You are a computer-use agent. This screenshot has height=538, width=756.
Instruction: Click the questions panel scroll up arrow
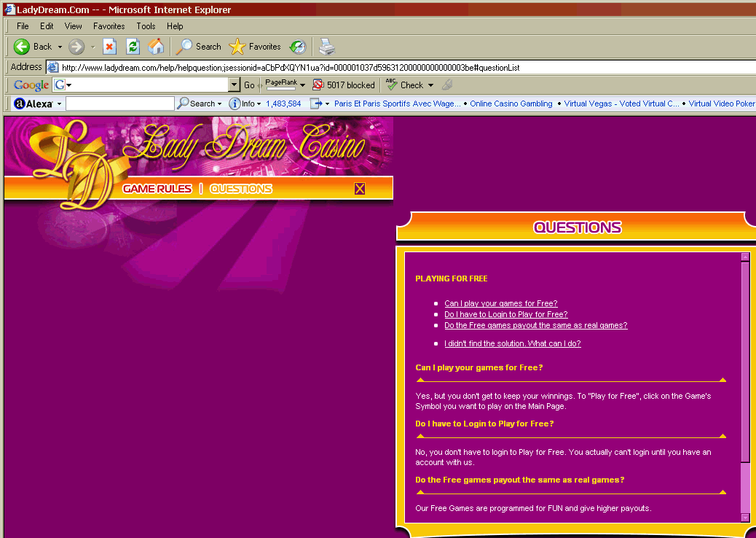[x=745, y=257]
